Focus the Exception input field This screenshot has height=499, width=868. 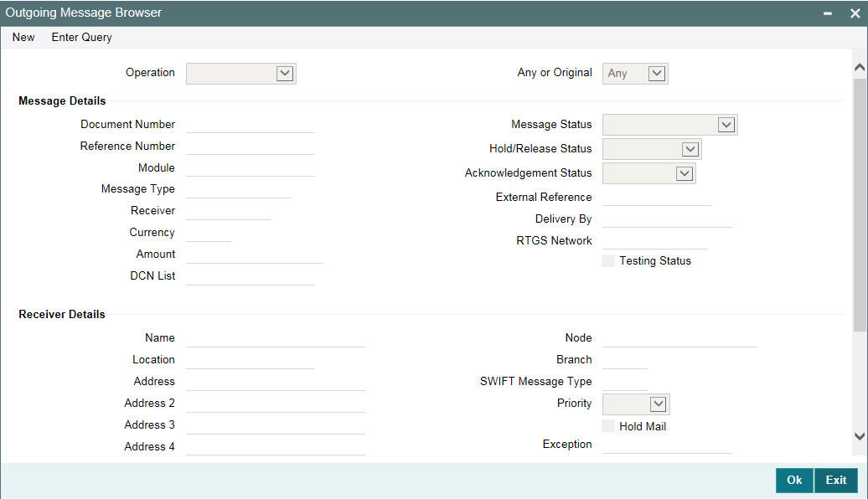(667, 445)
